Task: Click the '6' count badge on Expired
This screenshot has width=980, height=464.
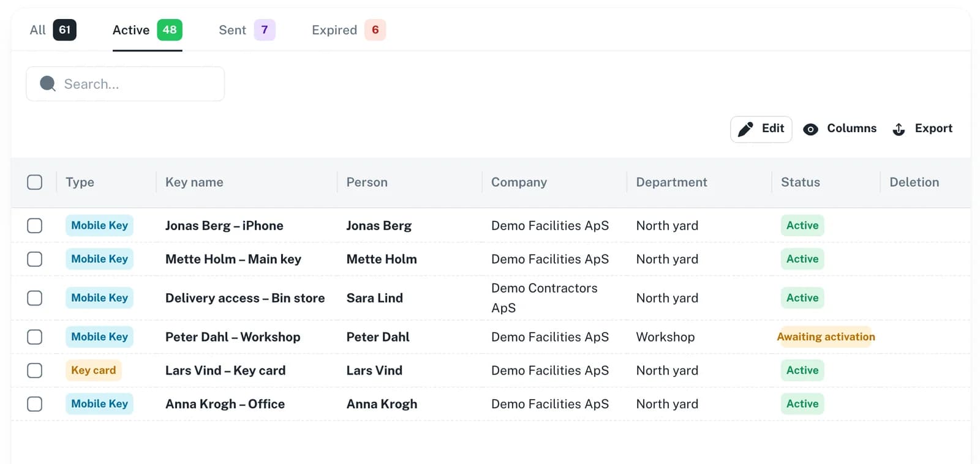Action: [x=375, y=29]
